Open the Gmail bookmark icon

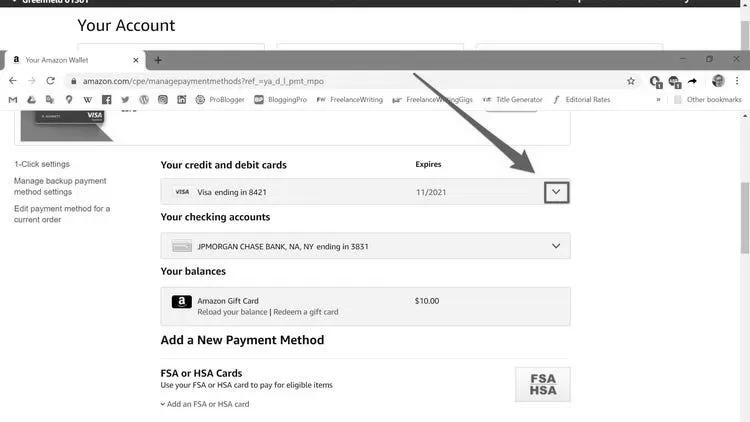click(13, 100)
